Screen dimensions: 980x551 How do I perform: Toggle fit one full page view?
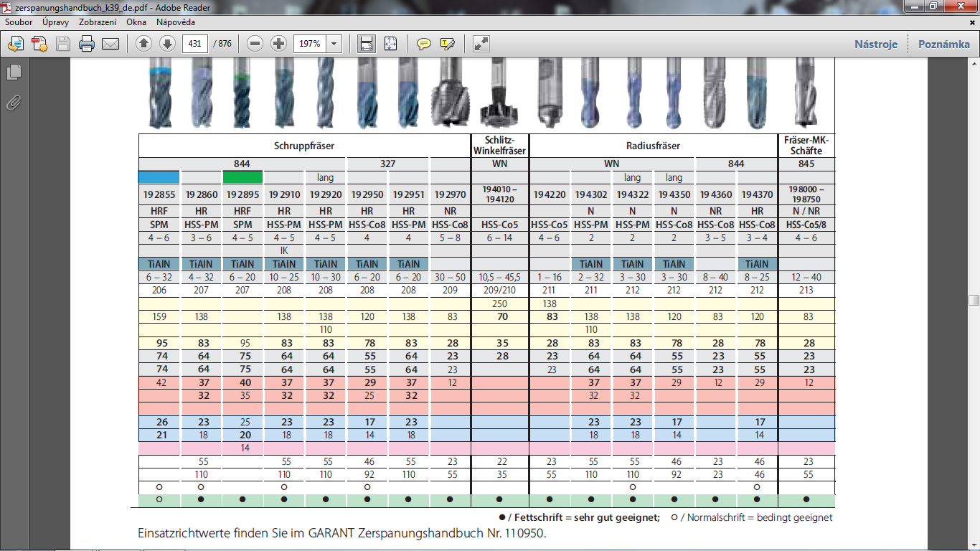(x=390, y=44)
